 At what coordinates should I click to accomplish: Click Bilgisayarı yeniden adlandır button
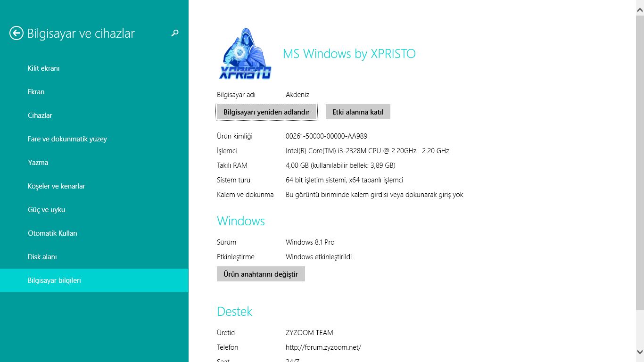[266, 112]
